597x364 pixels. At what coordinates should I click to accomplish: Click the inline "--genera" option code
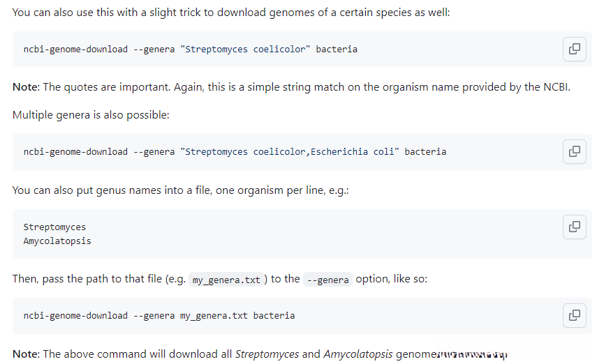[327, 280]
